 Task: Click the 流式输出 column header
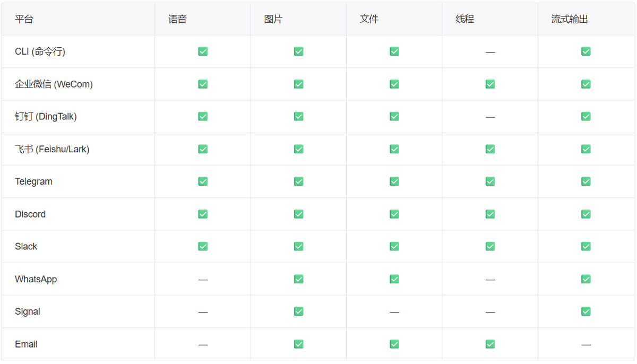pyautogui.click(x=570, y=19)
